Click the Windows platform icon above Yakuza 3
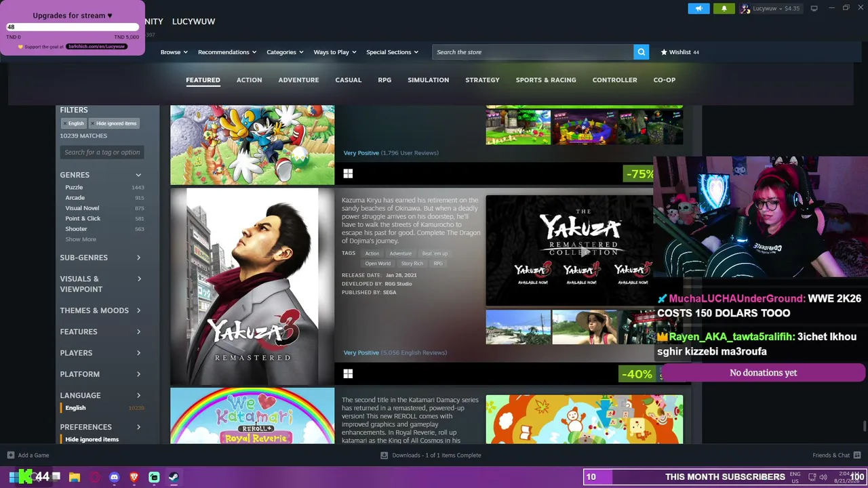This screenshot has width=868, height=488. [348, 174]
